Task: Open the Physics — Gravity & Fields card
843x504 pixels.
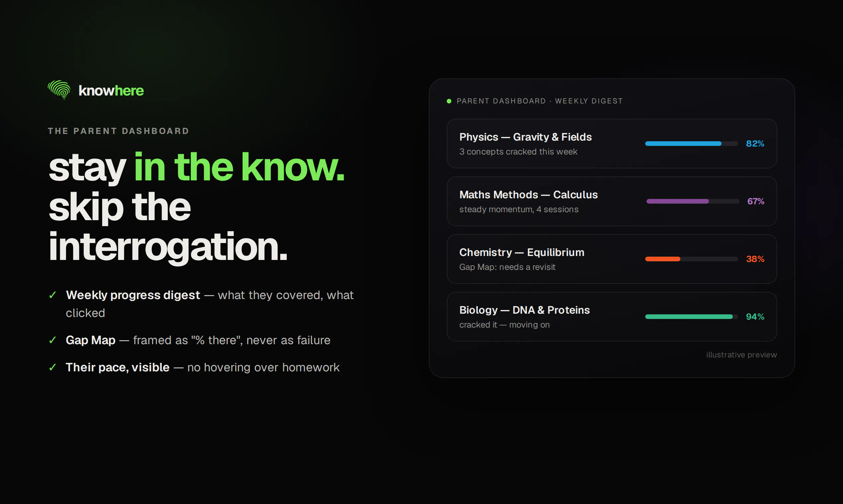Action: [612, 143]
